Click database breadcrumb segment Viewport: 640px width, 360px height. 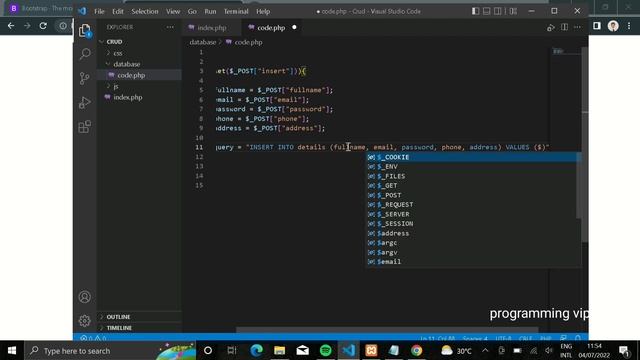tap(202, 42)
